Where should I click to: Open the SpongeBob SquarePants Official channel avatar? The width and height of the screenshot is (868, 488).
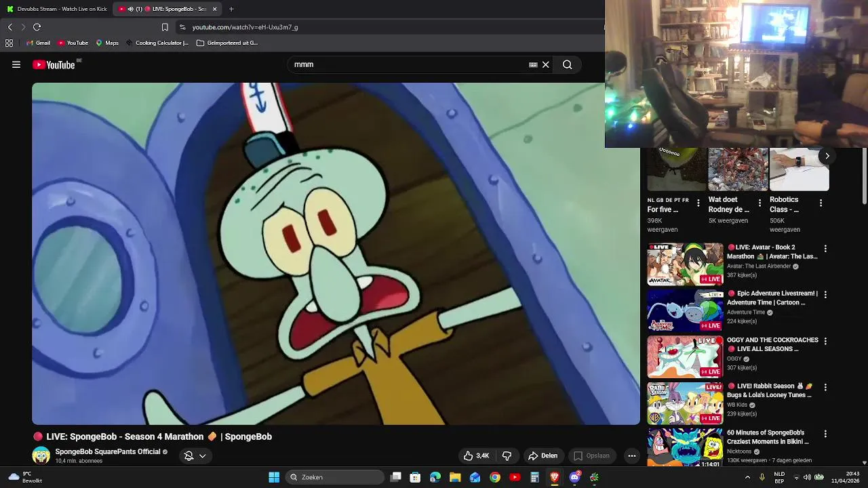click(41, 455)
